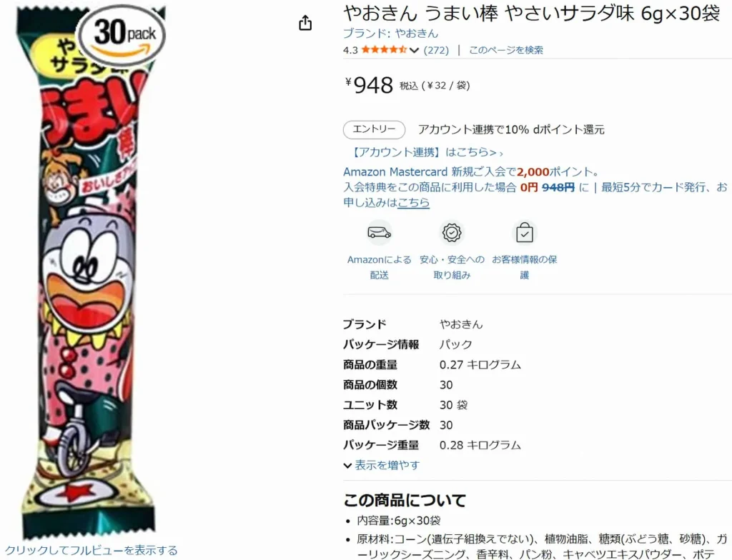Image resolution: width=732 pixels, height=560 pixels.
Task: Expand 表示を増やす for more product details
Action: (382, 465)
